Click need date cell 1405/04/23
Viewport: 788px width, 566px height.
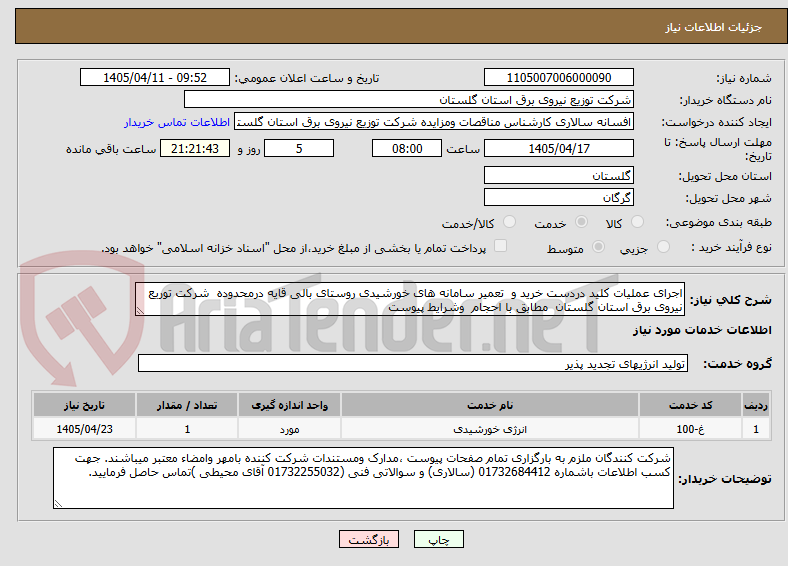pos(84,429)
